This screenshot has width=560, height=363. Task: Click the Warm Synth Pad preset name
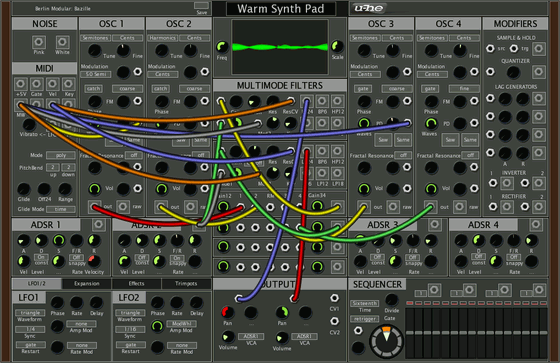[x=281, y=9]
